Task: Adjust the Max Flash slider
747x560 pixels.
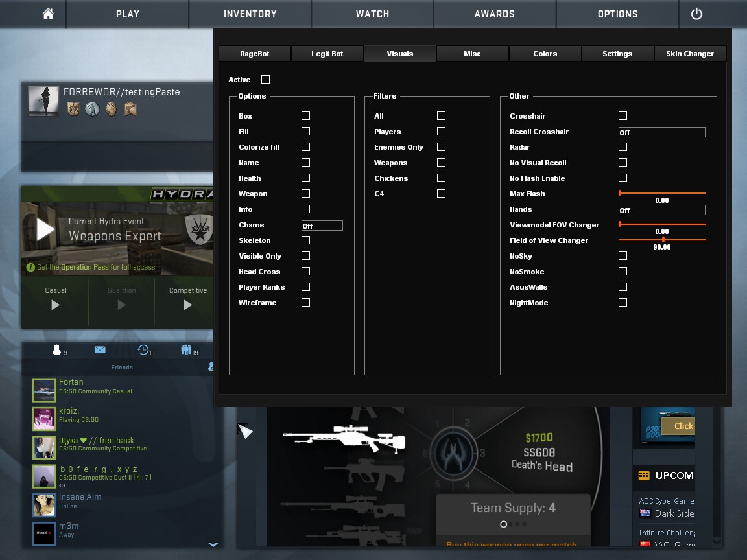Action: (662, 193)
